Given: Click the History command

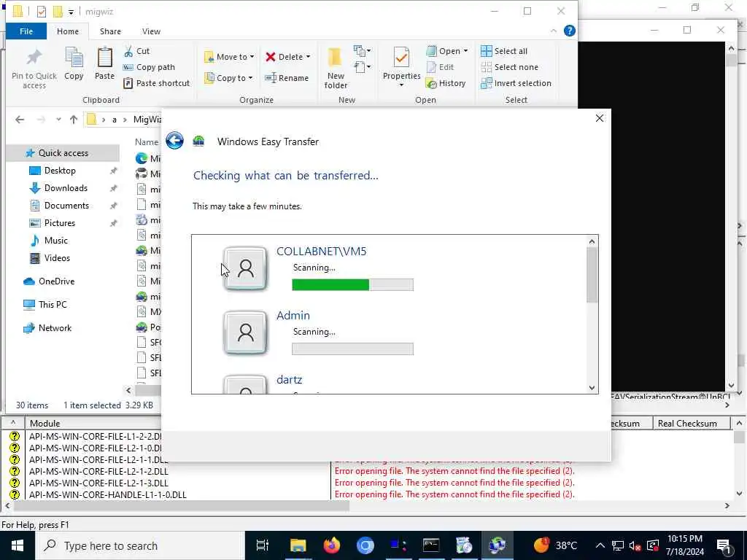Looking at the screenshot, I should point(446,83).
